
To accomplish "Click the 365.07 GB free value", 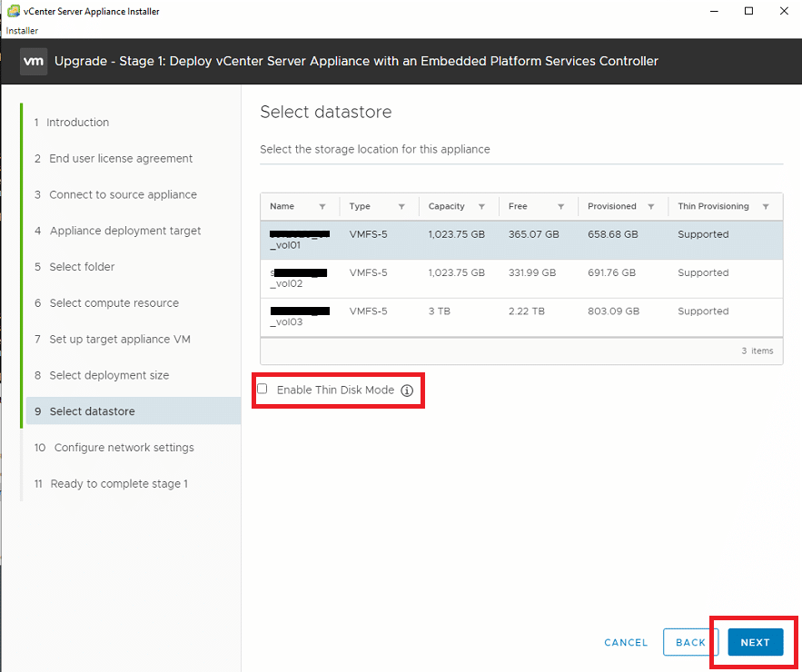I will point(533,234).
